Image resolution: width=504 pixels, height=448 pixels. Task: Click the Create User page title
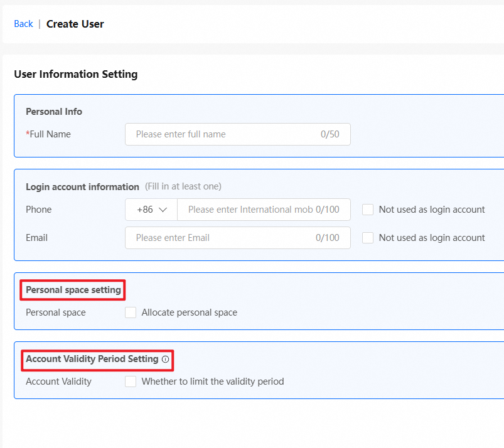click(x=75, y=24)
